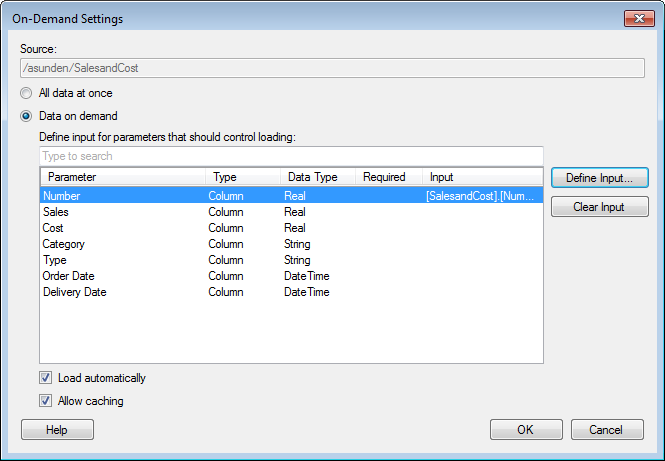The height and width of the screenshot is (461, 665).
Task: Uncheck the Allow caching checkbox
Action: tap(46, 401)
